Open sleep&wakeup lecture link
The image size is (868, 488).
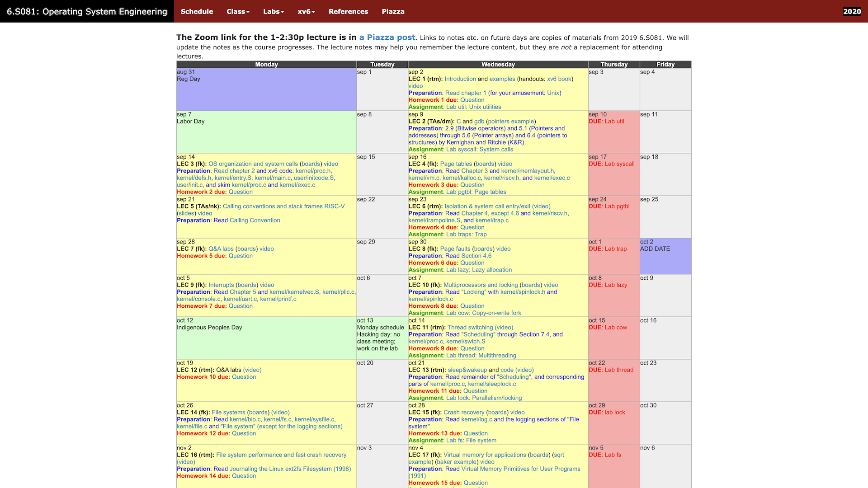[467, 370]
